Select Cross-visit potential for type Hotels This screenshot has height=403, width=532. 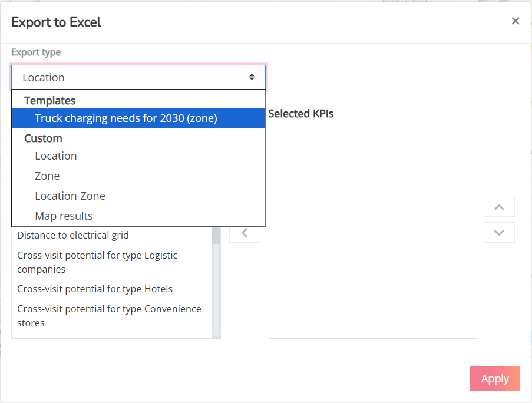click(x=95, y=289)
